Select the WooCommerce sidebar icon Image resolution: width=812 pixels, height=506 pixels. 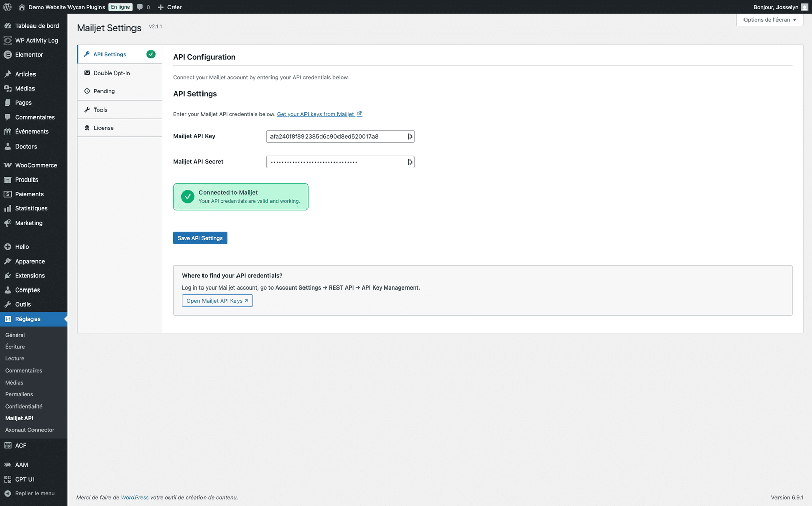pyautogui.click(x=7, y=165)
